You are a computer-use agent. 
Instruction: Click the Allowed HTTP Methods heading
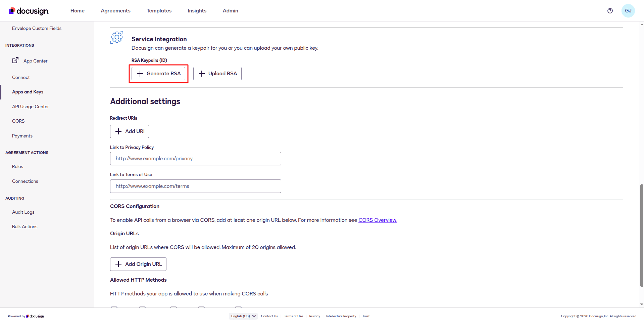(x=138, y=280)
